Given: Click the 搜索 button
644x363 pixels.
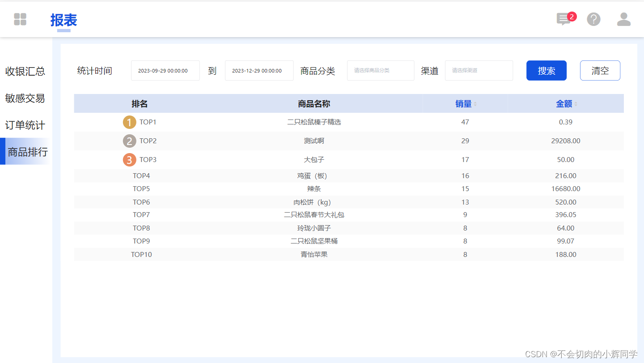Looking at the screenshot, I should [547, 71].
